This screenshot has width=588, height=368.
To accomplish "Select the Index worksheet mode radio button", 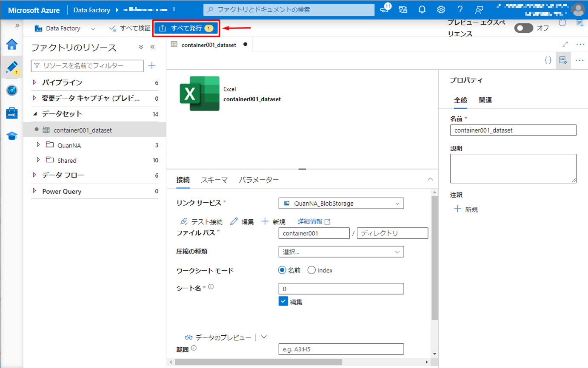I will (x=311, y=270).
